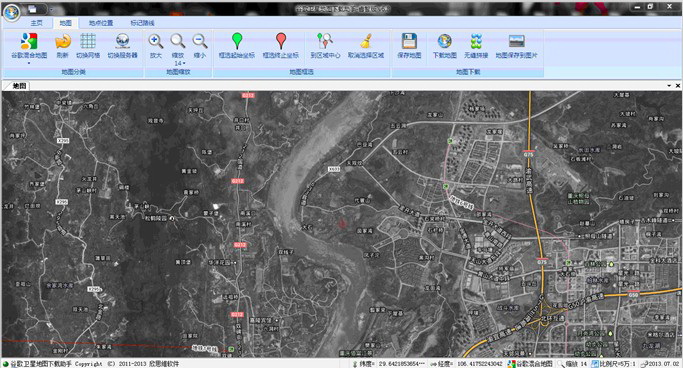683x368 pixels.
Task: Close the 地图 document panel
Action: [x=678, y=86]
